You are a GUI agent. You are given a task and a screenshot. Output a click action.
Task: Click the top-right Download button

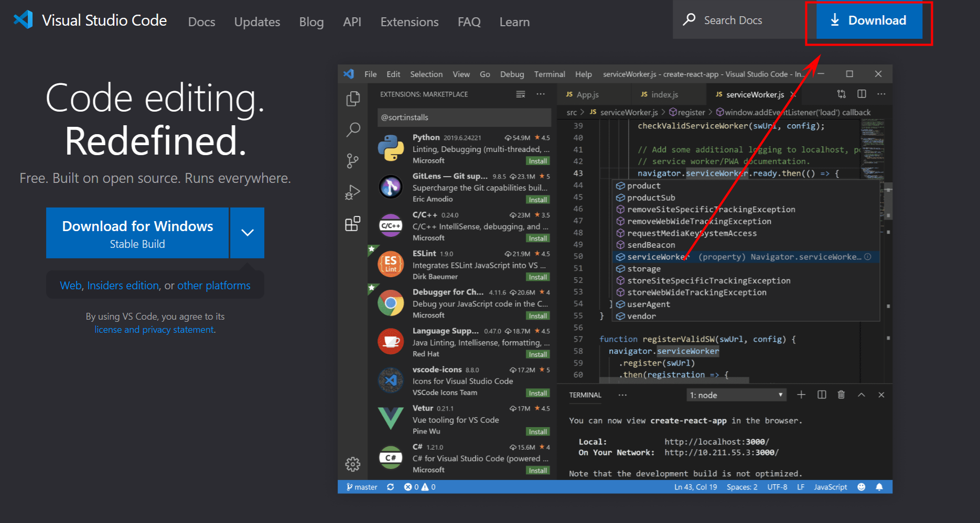coord(869,20)
